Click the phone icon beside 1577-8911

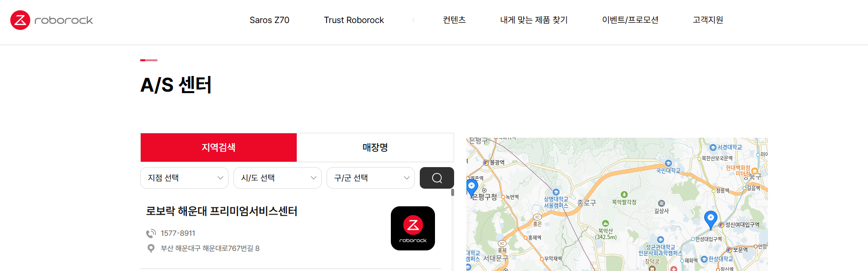151,233
